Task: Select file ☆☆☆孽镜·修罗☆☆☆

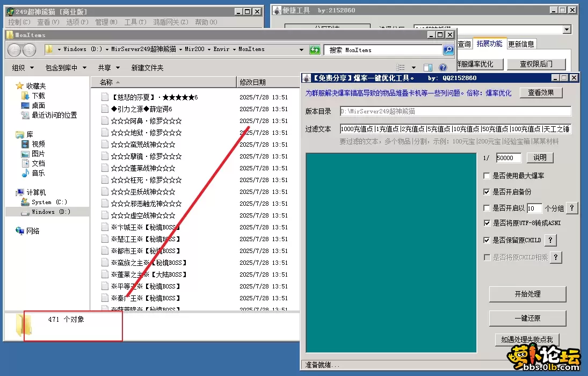Action: click(x=146, y=156)
